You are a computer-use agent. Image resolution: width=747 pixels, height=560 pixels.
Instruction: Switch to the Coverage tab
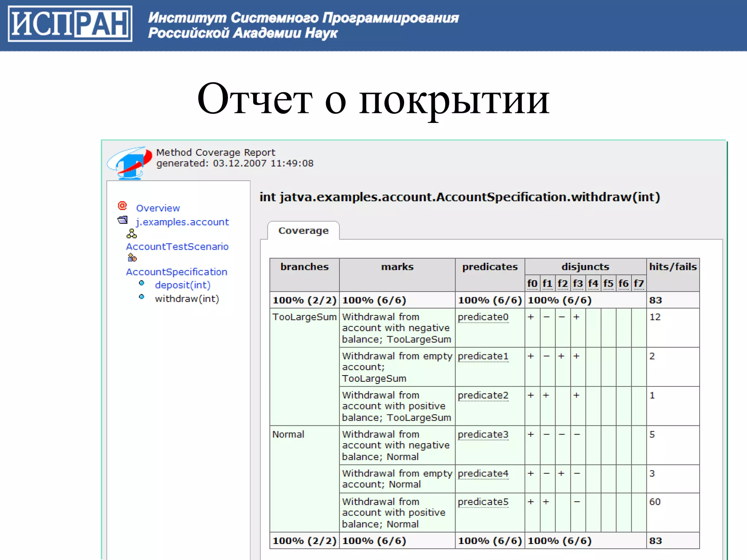[303, 231]
